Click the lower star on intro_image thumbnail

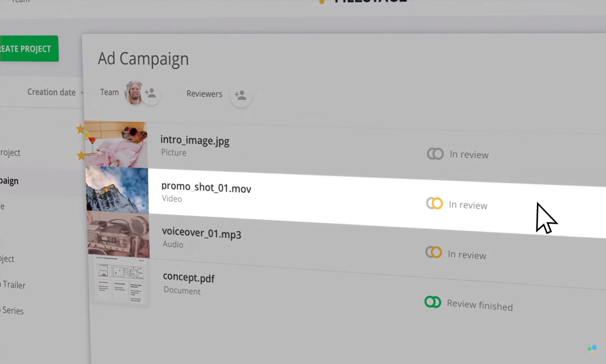[x=81, y=155]
